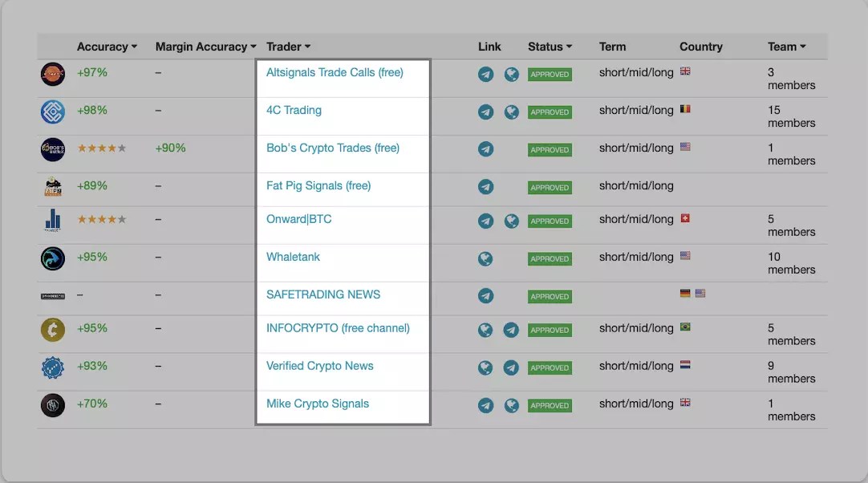This screenshot has width=868, height=483.
Task: Open SAFETRADING NEWS Telegram icon
Action: coord(485,296)
